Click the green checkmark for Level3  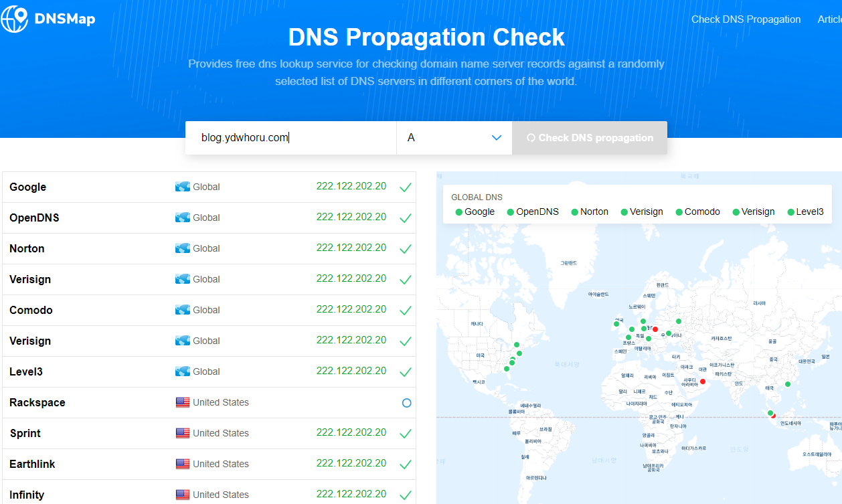(405, 372)
